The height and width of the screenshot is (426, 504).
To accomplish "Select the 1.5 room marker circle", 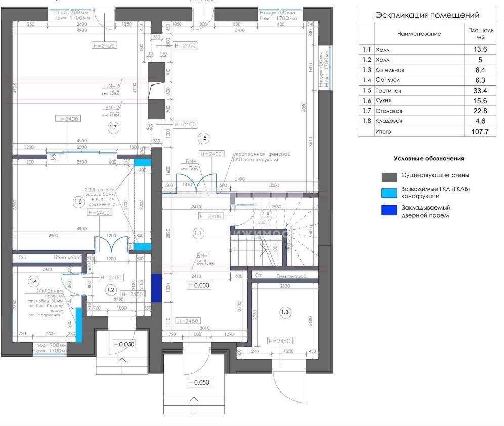I will [203, 137].
